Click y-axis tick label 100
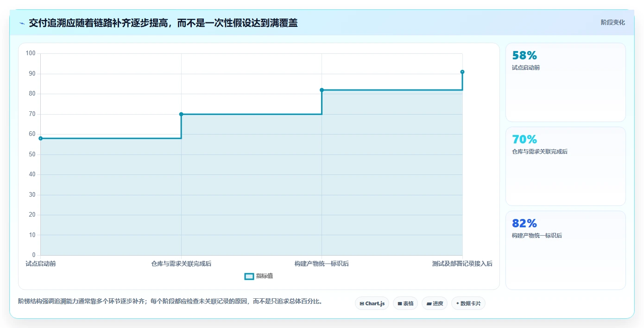The height and width of the screenshot is (328, 644). point(31,53)
